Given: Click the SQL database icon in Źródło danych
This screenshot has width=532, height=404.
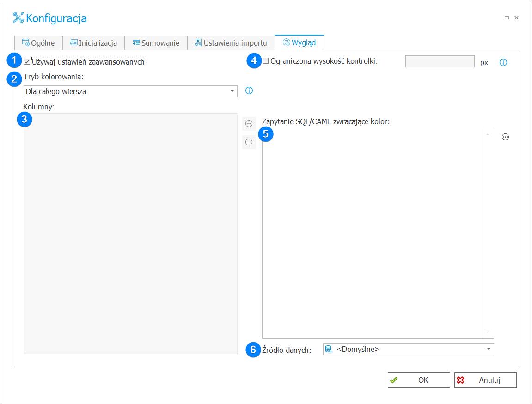Looking at the screenshot, I should 329,349.
